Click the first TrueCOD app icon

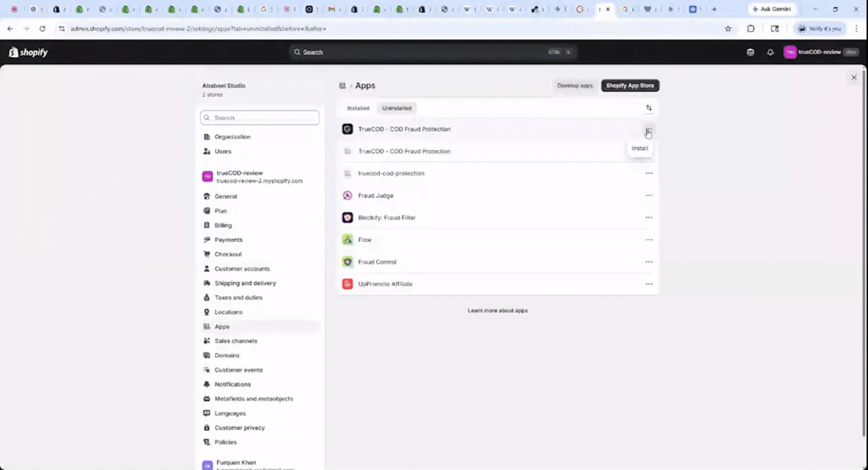pos(347,129)
